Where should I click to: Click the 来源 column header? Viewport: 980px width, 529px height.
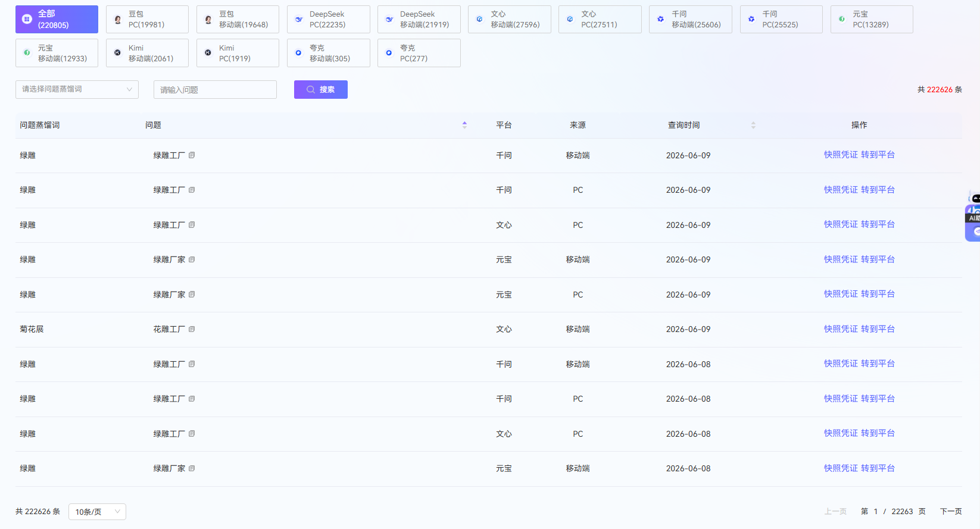click(x=578, y=125)
